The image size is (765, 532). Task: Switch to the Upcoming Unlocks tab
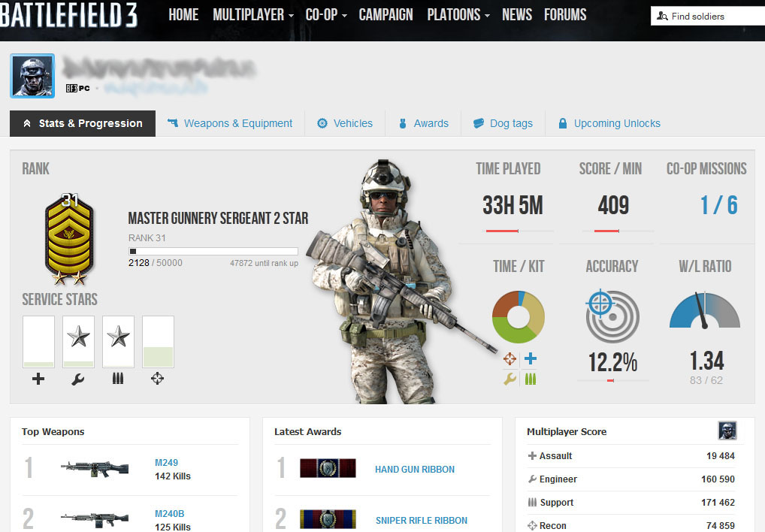pos(609,123)
